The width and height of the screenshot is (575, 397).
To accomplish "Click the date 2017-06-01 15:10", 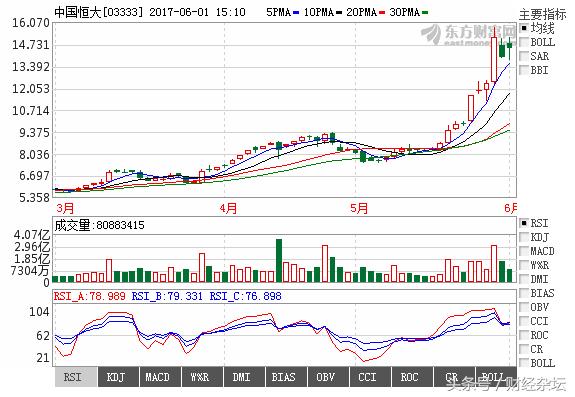I will [197, 12].
